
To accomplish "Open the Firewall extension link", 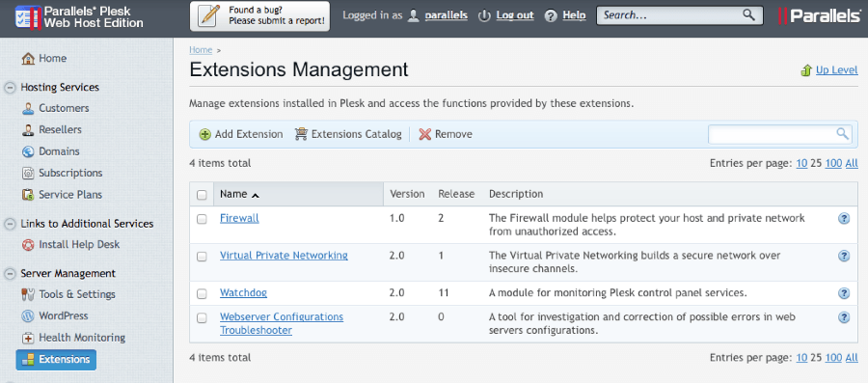I will (239, 219).
